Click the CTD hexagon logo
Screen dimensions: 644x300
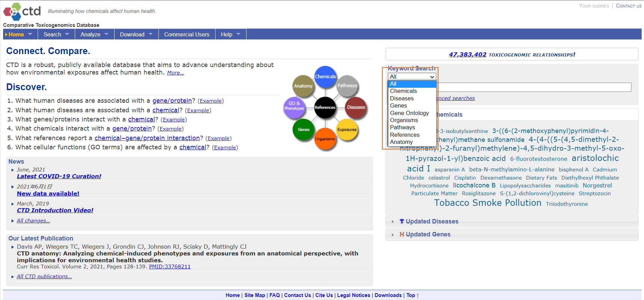coord(13,12)
